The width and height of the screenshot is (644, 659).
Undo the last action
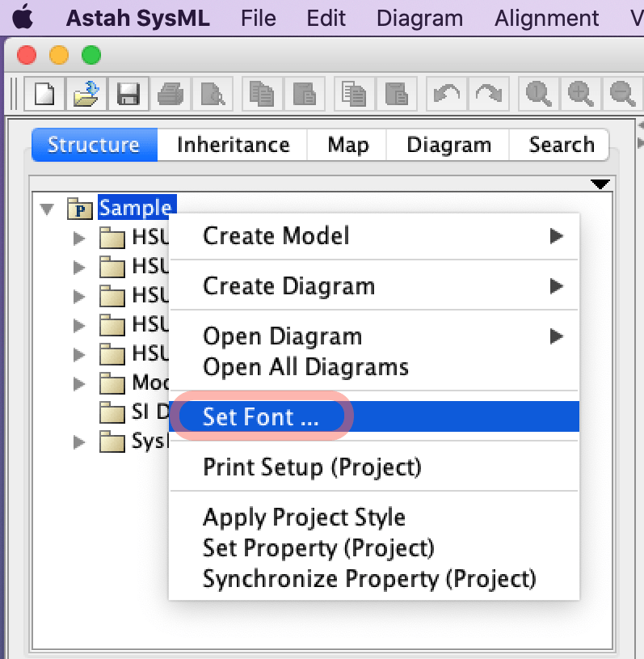coord(446,93)
